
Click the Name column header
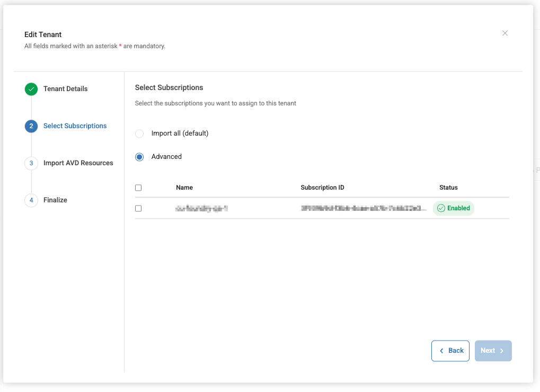(184, 187)
